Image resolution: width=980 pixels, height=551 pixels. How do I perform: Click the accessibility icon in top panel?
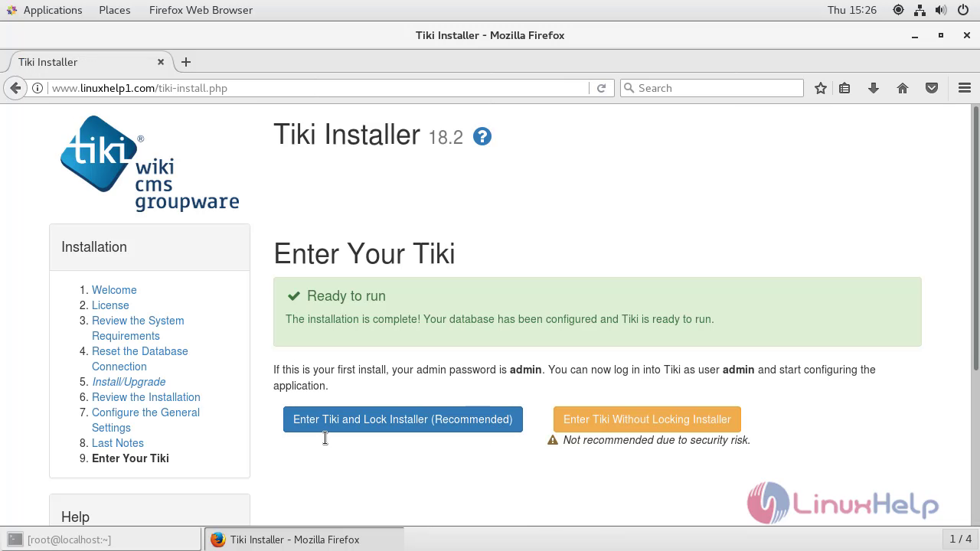click(x=898, y=10)
